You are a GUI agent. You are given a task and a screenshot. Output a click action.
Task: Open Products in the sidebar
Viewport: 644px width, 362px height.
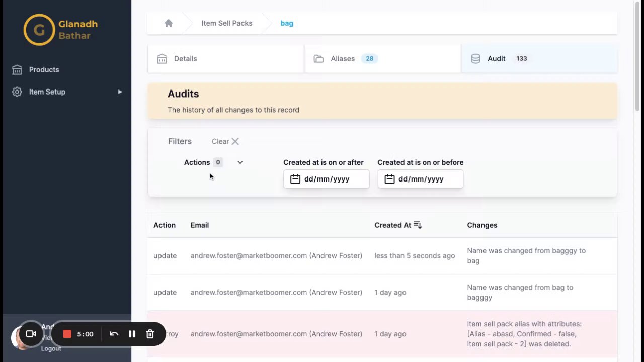click(44, 70)
